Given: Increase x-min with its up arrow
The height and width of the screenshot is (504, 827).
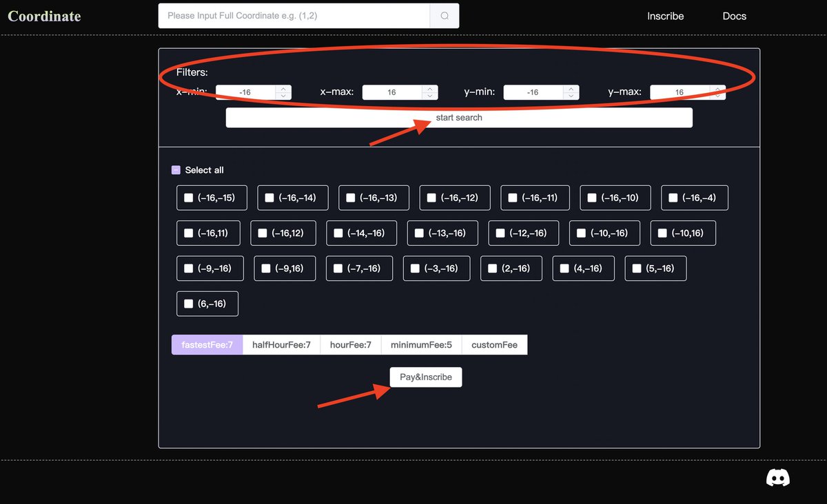Looking at the screenshot, I should [x=283, y=89].
